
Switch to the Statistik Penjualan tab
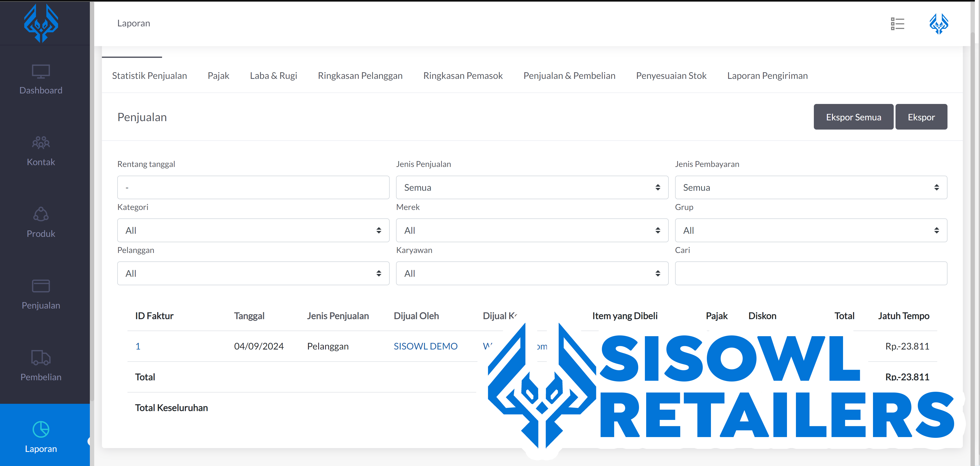[x=150, y=76]
